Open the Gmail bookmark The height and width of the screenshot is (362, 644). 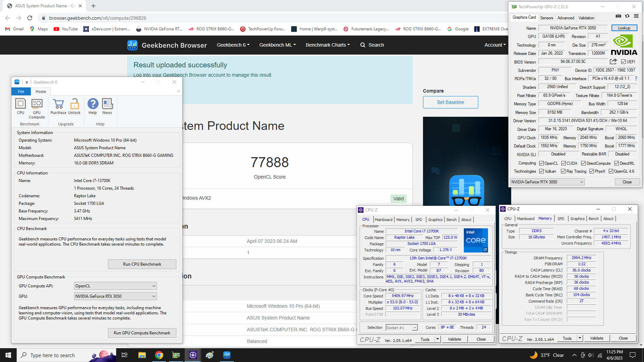(x=15, y=29)
